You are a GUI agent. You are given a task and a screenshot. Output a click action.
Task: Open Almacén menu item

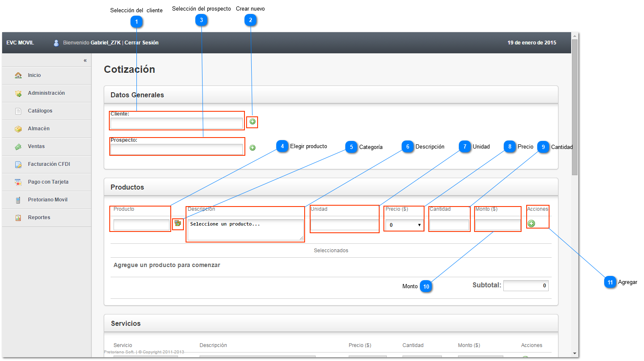pos(47,129)
